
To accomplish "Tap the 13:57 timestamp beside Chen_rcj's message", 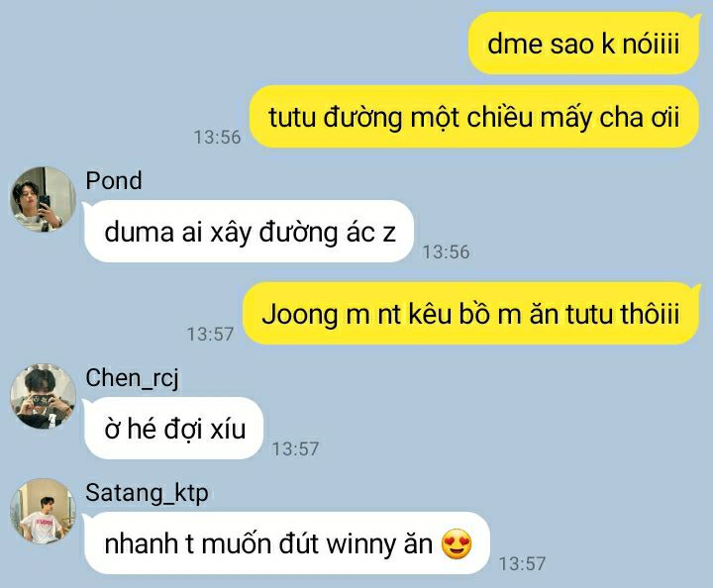I will [x=295, y=449].
